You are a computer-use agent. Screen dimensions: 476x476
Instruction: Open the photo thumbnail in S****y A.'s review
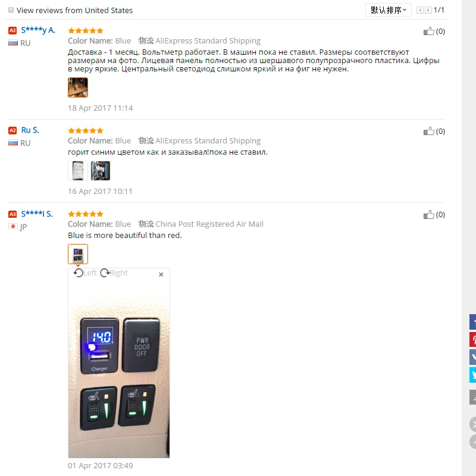pyautogui.click(x=78, y=87)
